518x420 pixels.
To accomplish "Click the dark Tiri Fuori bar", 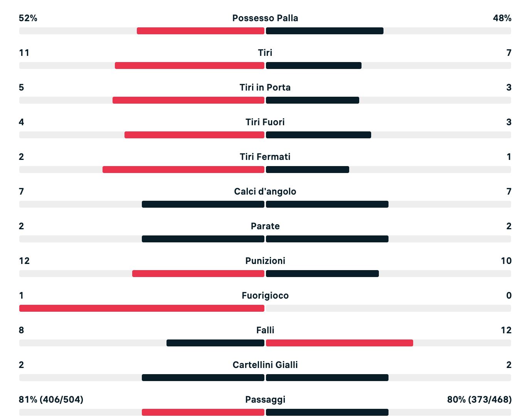I will (318, 135).
